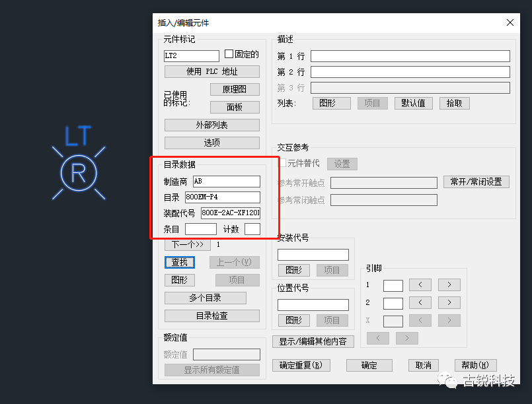Click the 位置代号 input field
This screenshot has height=404, width=532.
313,305
